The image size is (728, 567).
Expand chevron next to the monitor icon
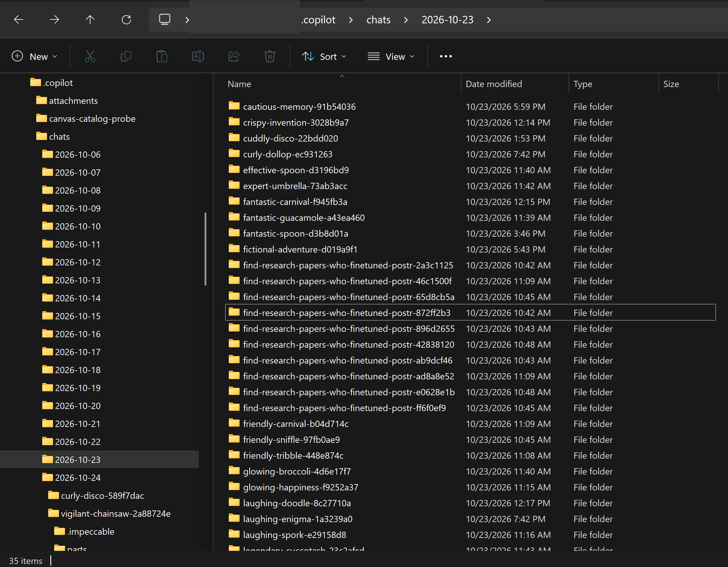click(187, 20)
